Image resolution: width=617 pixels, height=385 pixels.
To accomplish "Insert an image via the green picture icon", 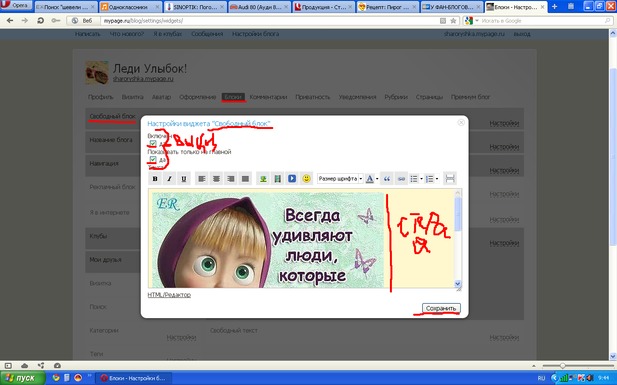I will 263,179.
